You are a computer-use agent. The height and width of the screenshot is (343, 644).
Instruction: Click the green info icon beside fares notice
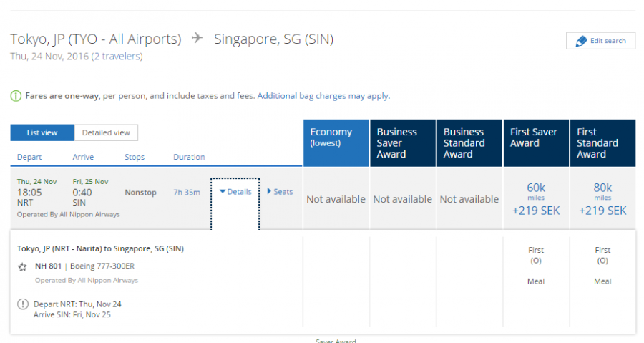(x=16, y=96)
